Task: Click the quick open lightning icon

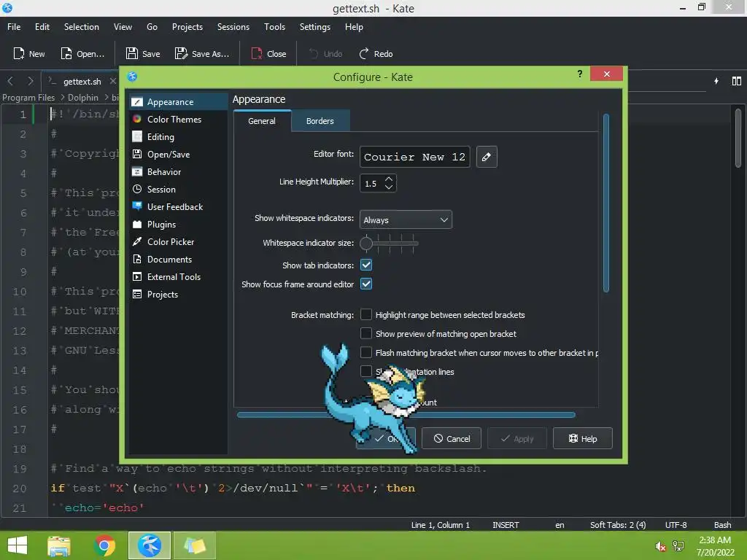Action: [x=716, y=81]
